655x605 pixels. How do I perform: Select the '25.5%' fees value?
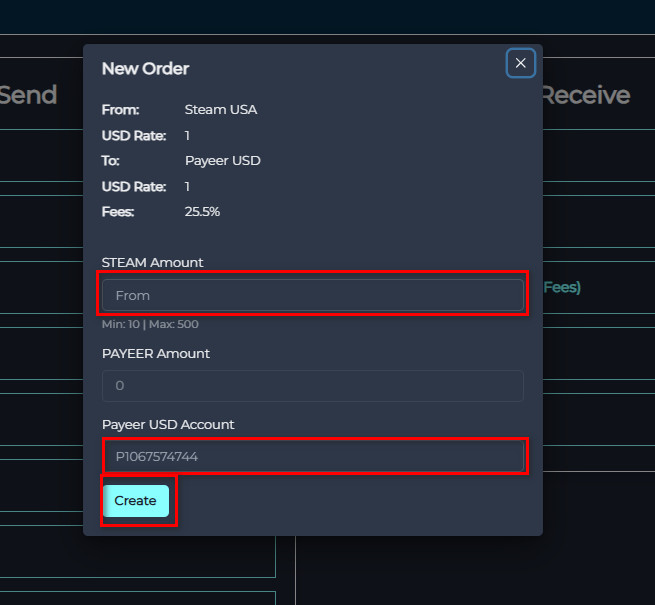202,212
